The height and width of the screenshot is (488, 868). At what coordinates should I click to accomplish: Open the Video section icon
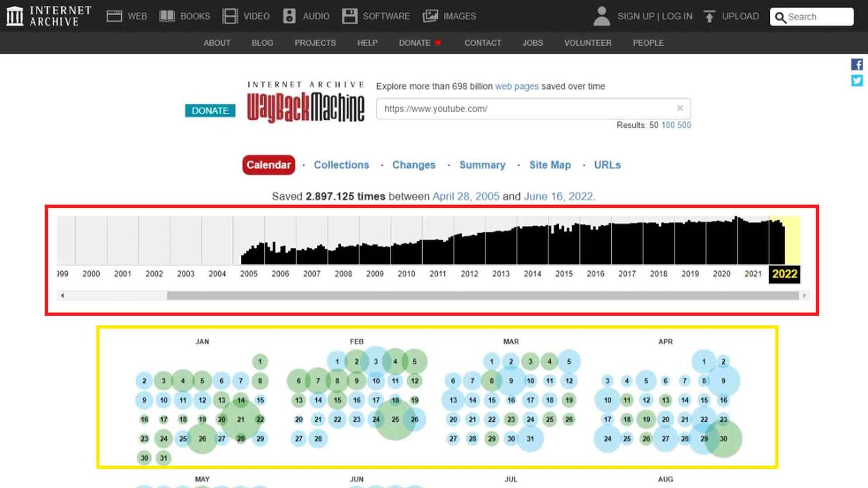tap(230, 16)
